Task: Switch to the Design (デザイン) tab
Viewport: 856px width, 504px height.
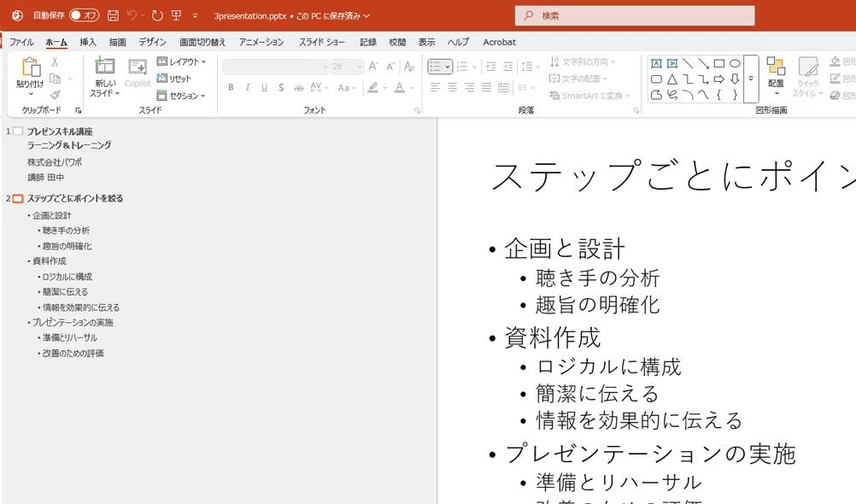Action: [x=152, y=42]
